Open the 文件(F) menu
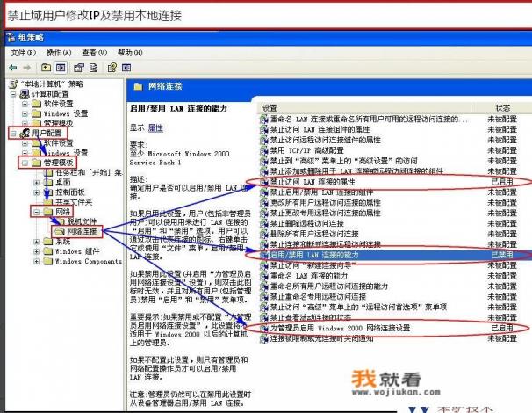The width and height of the screenshot is (532, 413). click(24, 53)
